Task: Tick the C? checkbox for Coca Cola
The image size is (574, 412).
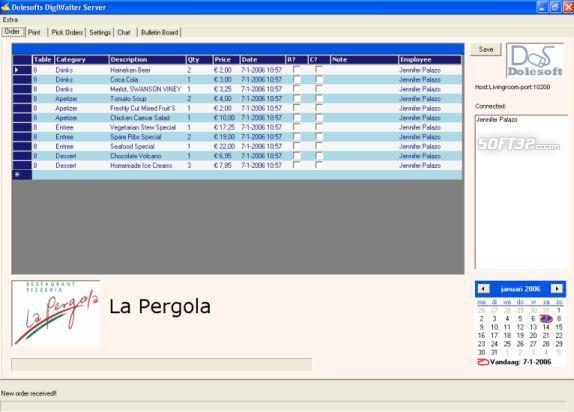Action: pyautogui.click(x=319, y=79)
